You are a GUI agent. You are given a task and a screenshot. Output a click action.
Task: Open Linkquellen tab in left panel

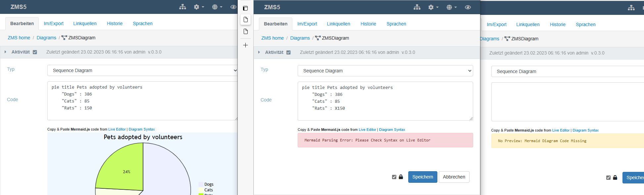(x=85, y=23)
